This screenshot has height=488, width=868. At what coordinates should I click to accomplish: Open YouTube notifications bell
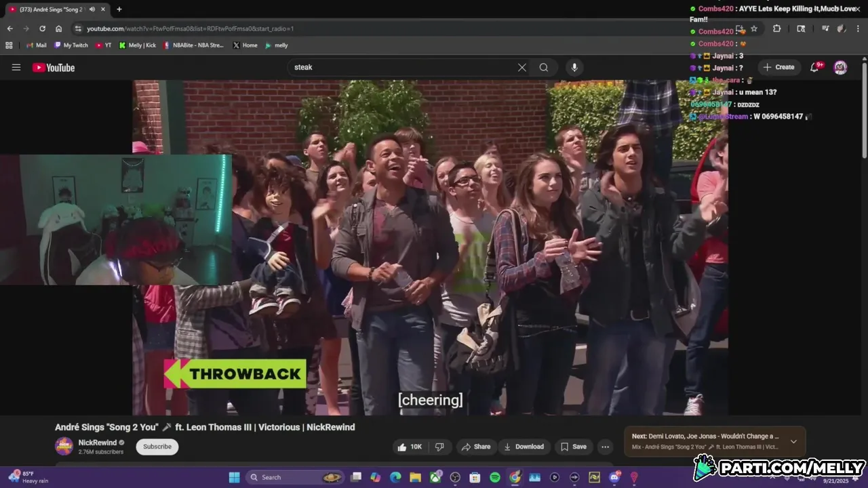click(815, 67)
